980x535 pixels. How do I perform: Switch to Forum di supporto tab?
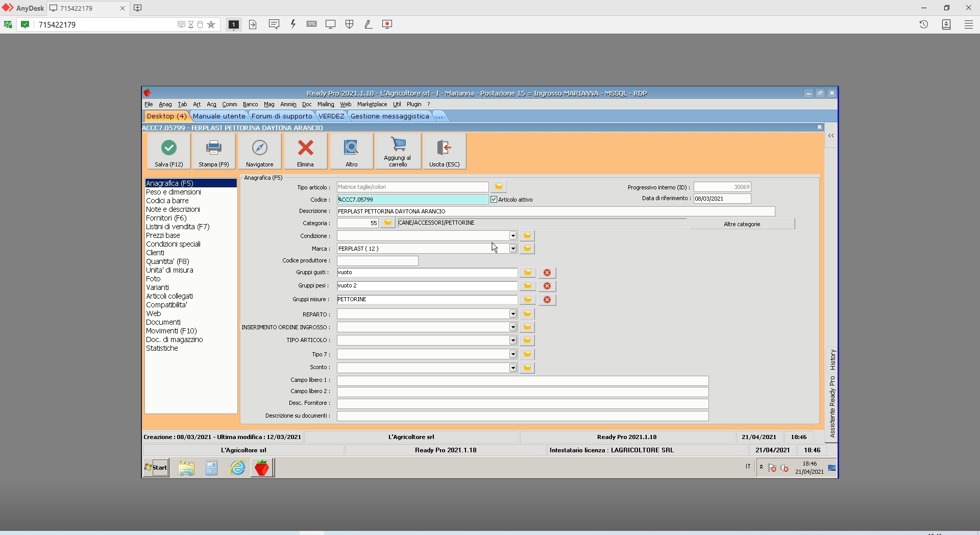(282, 116)
